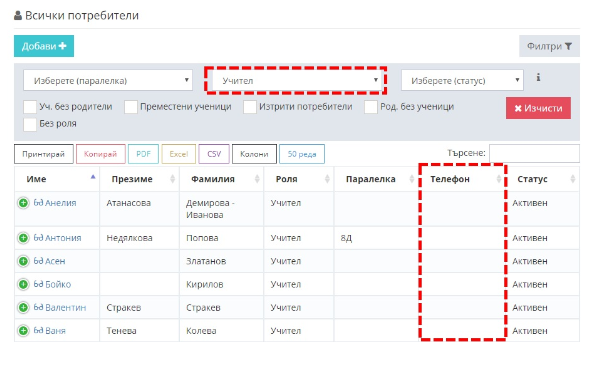This screenshot has height=378, width=605.
Task: Click the green plus icon next to Анелия
Action: click(x=23, y=203)
